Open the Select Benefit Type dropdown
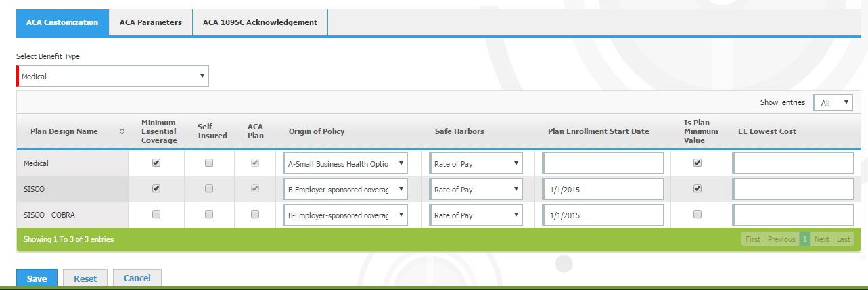 [x=113, y=77]
